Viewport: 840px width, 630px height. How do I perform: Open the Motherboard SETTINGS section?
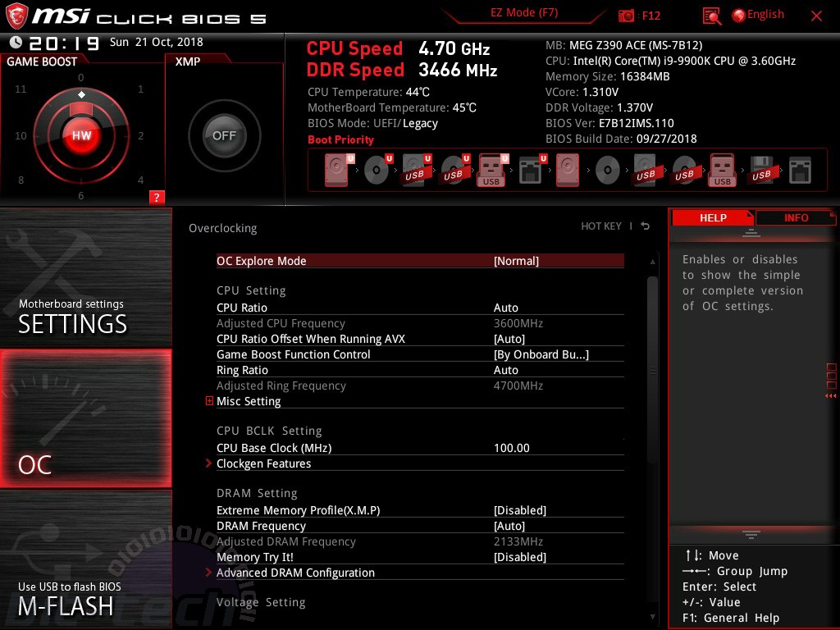(85, 277)
